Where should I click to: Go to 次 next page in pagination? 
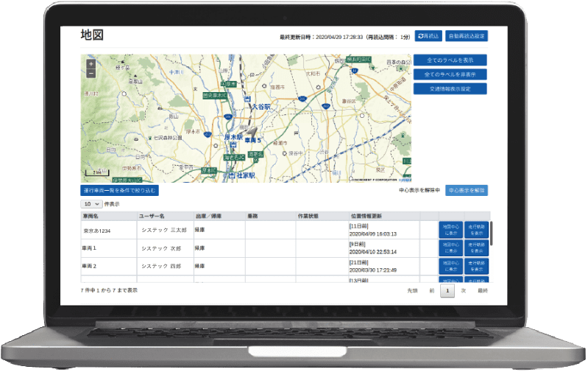pyautogui.click(x=464, y=291)
